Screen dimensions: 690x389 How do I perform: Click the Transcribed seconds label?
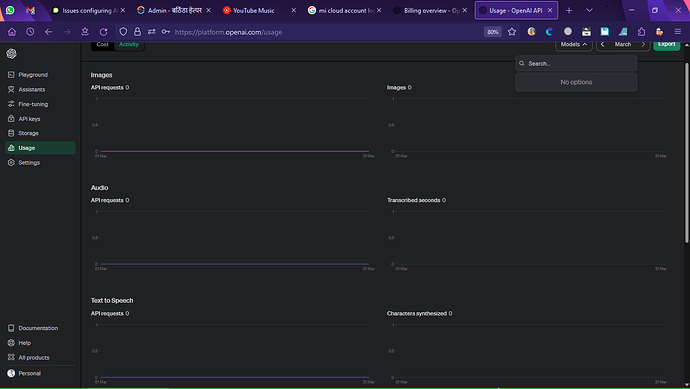click(x=413, y=200)
